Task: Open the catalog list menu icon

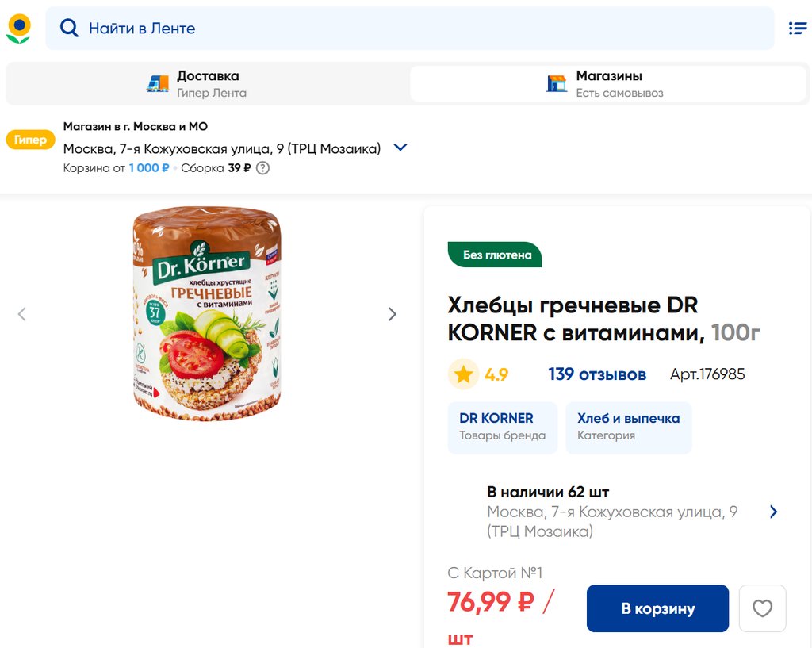Action: (x=797, y=29)
